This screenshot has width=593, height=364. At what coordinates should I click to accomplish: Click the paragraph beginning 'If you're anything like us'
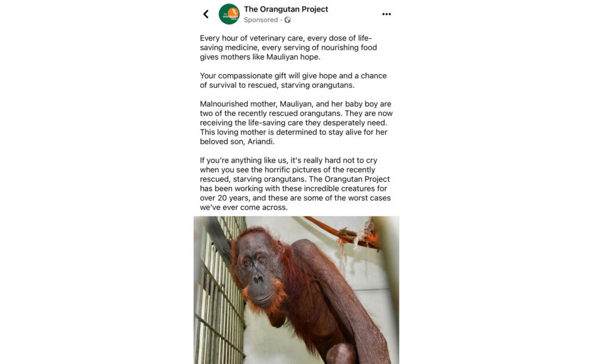click(x=295, y=183)
